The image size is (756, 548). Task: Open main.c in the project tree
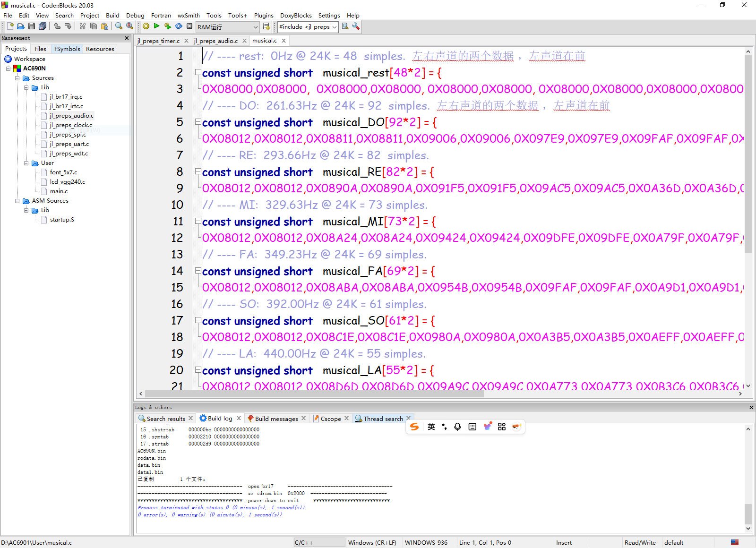tap(59, 191)
